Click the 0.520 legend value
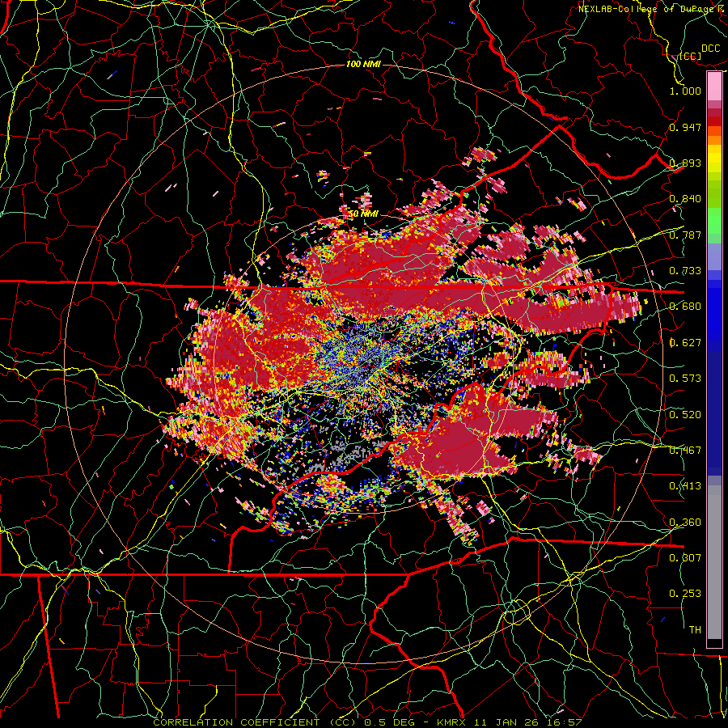 [x=685, y=415]
